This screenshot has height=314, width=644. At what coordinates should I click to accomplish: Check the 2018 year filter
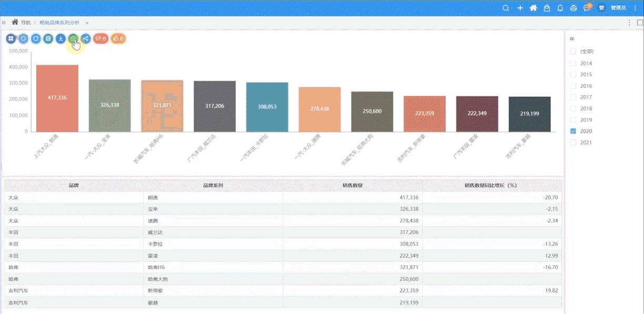coord(574,108)
